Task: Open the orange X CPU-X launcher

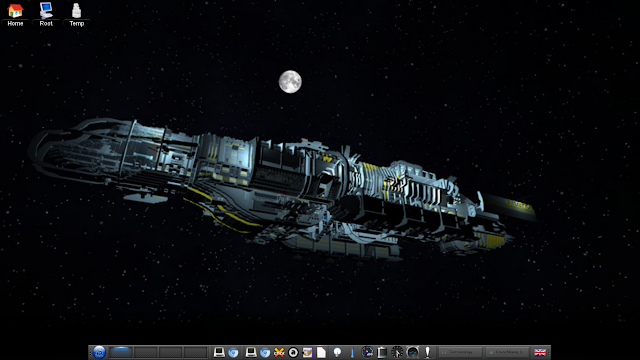Action: [279, 352]
